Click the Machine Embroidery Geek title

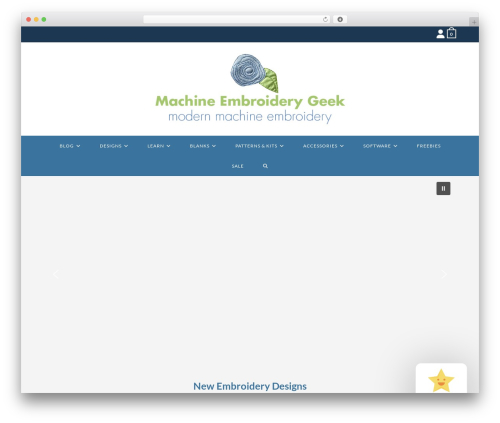tap(250, 101)
